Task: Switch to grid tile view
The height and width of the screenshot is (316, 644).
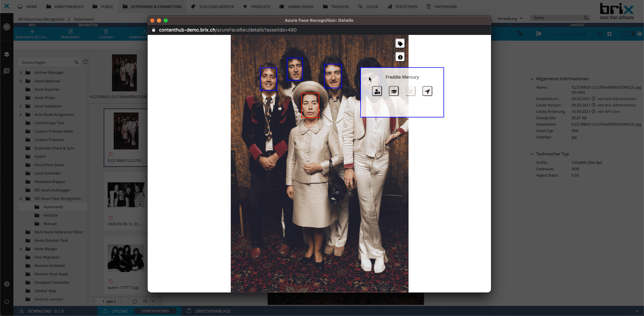Action: (x=609, y=34)
